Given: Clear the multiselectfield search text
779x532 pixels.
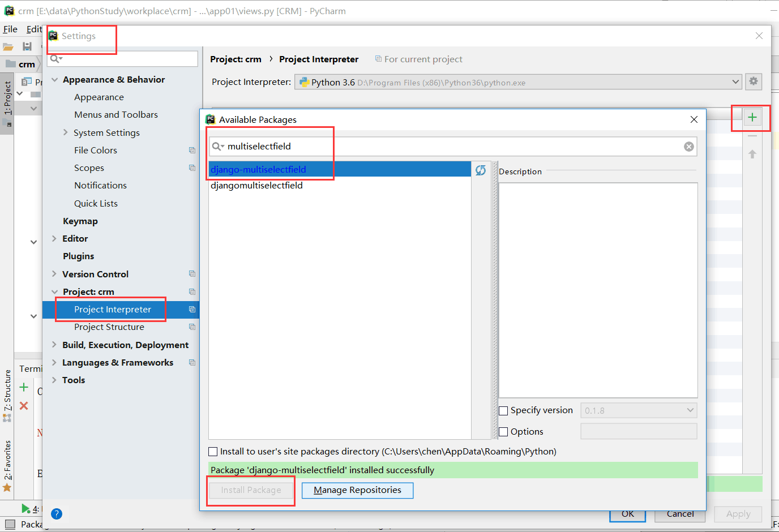Looking at the screenshot, I should click(689, 147).
